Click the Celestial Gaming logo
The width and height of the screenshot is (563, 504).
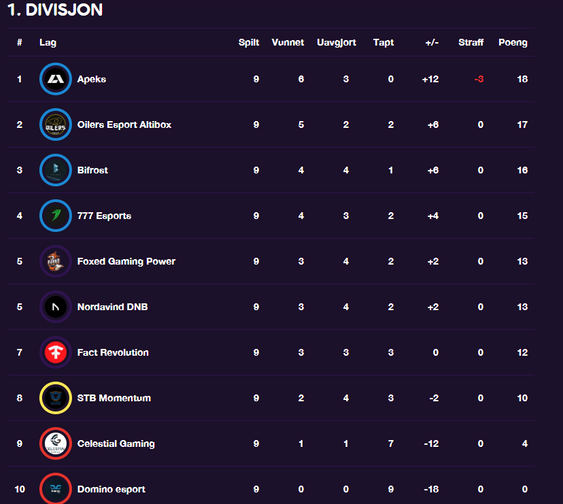pos(56,444)
